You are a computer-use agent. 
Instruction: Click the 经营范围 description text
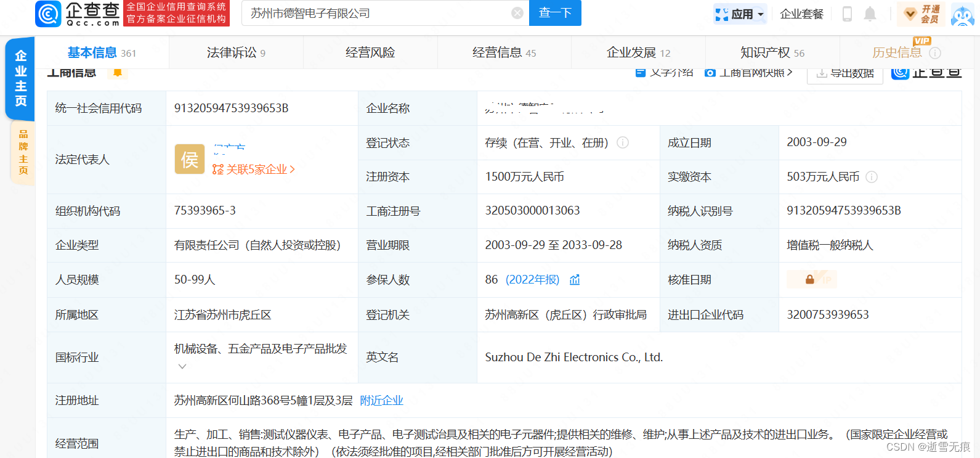tap(561, 443)
